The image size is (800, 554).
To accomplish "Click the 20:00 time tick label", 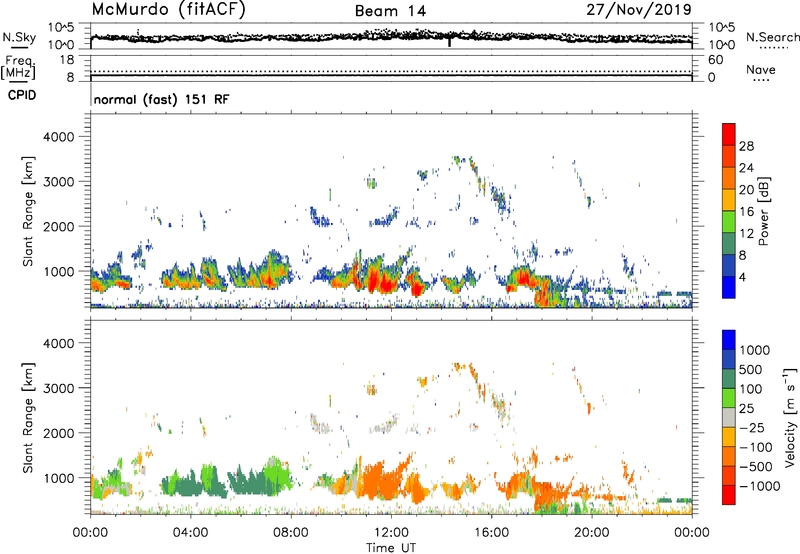I will pos(591,533).
